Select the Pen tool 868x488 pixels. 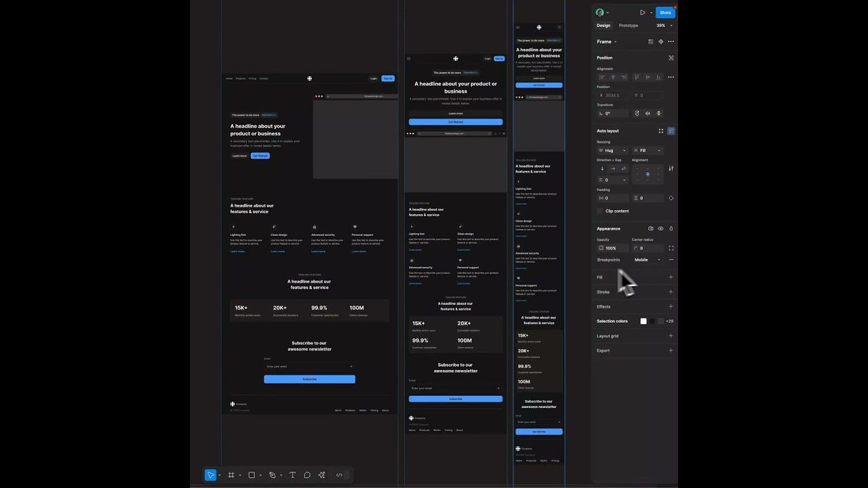click(272, 475)
